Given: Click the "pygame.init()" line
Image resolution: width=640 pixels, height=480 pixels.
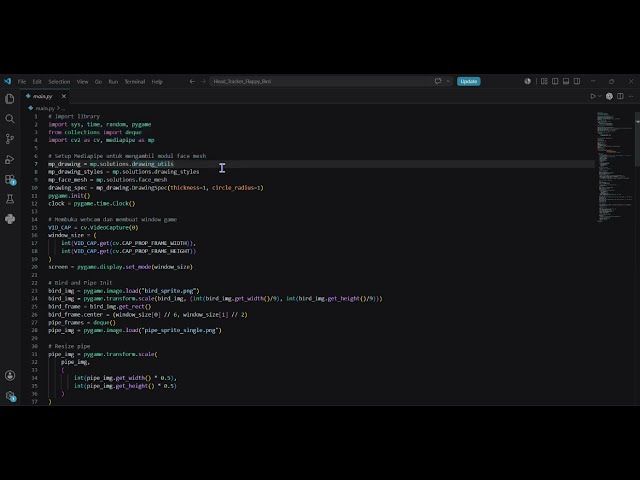Looking at the screenshot, I should click(69, 196).
